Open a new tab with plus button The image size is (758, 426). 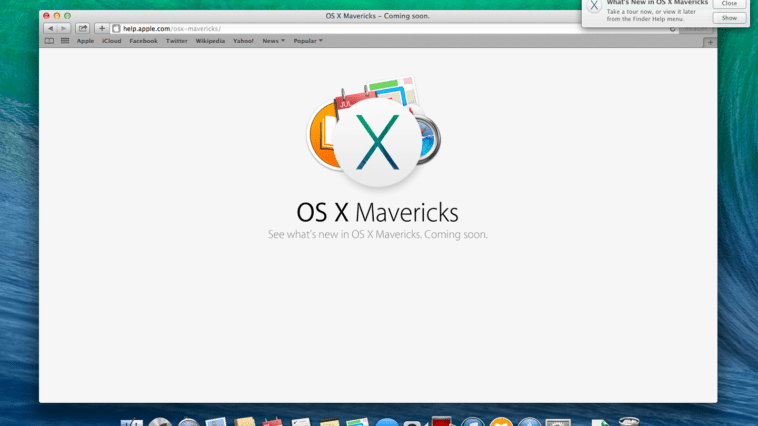(x=710, y=41)
